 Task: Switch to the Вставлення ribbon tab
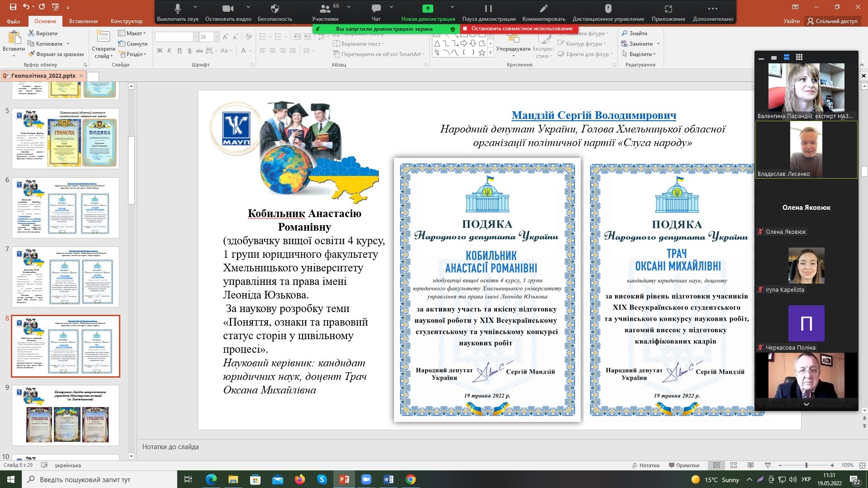coord(83,21)
